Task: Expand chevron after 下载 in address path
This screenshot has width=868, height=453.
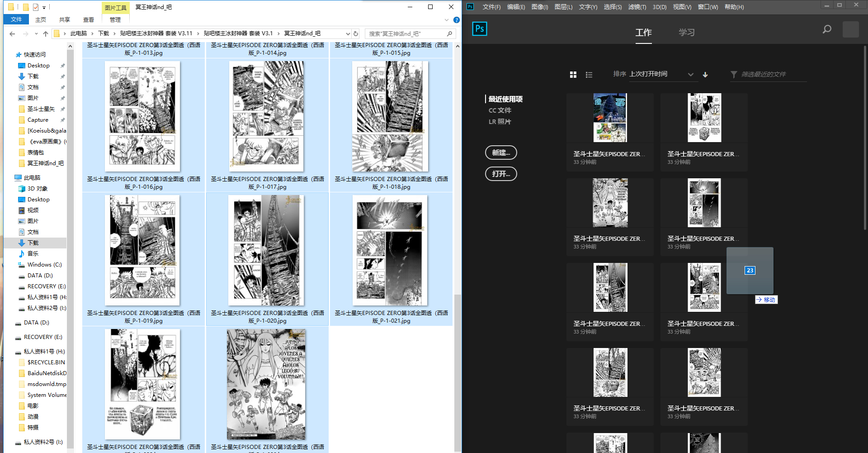Action: coord(115,33)
